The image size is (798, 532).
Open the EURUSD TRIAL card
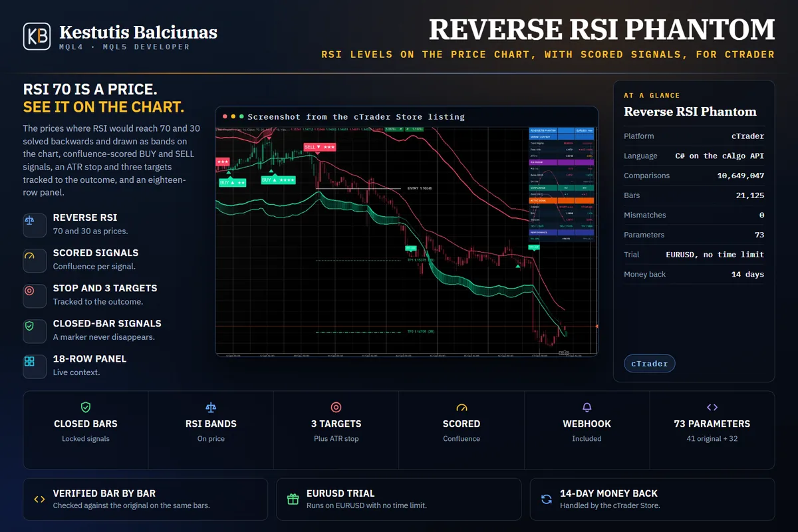[399, 499]
